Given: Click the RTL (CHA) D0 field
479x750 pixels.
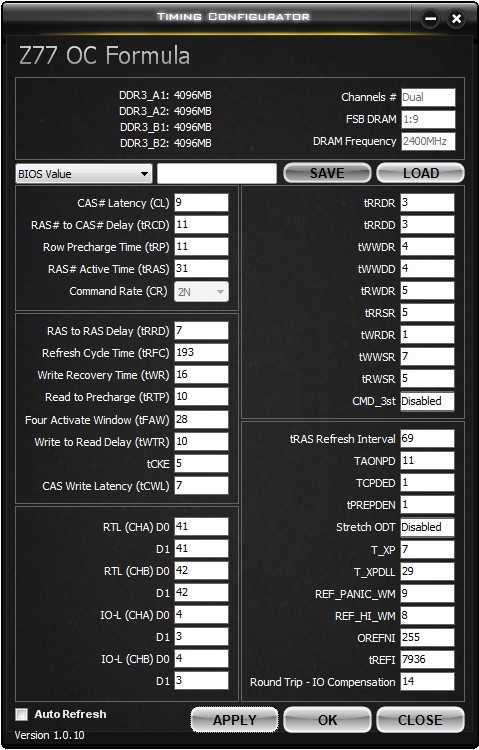Looking at the screenshot, I should [x=201, y=527].
